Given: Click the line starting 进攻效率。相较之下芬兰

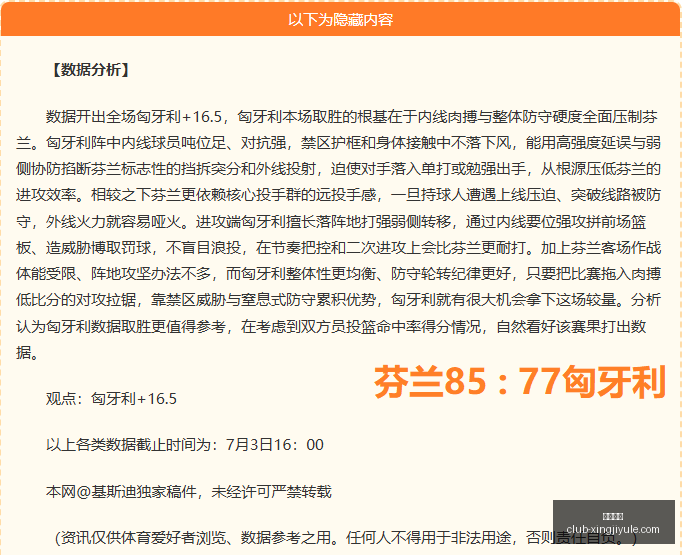Looking at the screenshot, I should tap(338, 195).
